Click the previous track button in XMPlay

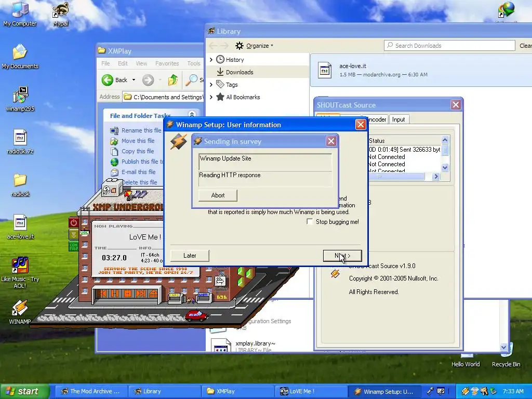point(103,293)
